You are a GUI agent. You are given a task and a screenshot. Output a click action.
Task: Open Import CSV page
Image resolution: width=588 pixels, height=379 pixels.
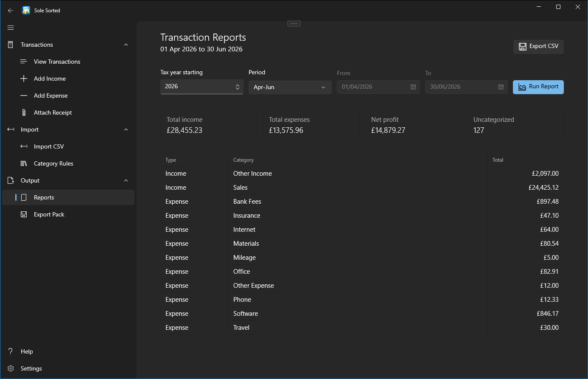(x=68, y=146)
